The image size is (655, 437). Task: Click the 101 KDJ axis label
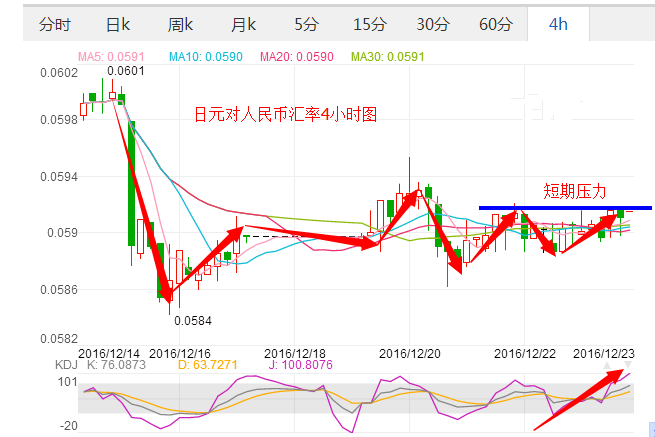68,382
